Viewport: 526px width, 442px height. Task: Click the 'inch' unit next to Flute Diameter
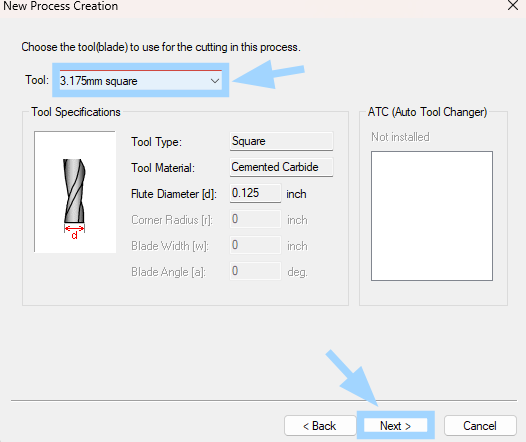[296, 194]
